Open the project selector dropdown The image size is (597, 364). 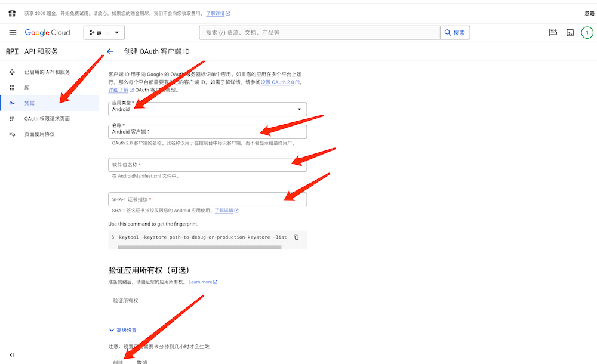(104, 33)
